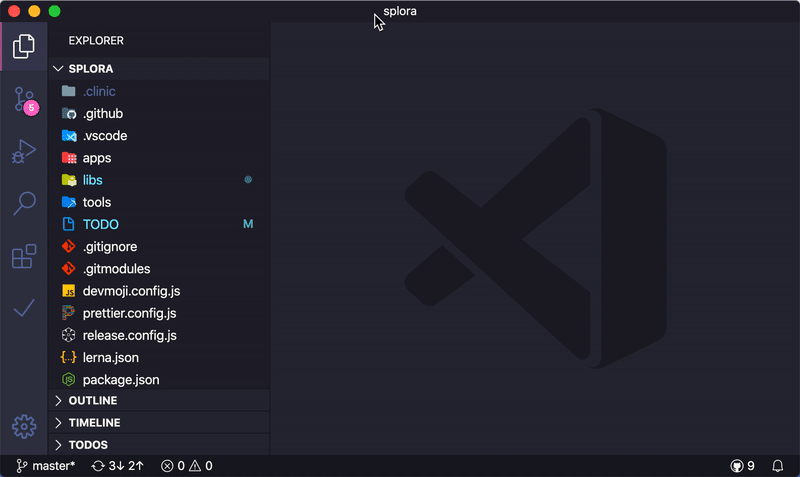Viewport: 800px width, 477px height.
Task: Expand the apps folder
Action: click(x=159, y=158)
